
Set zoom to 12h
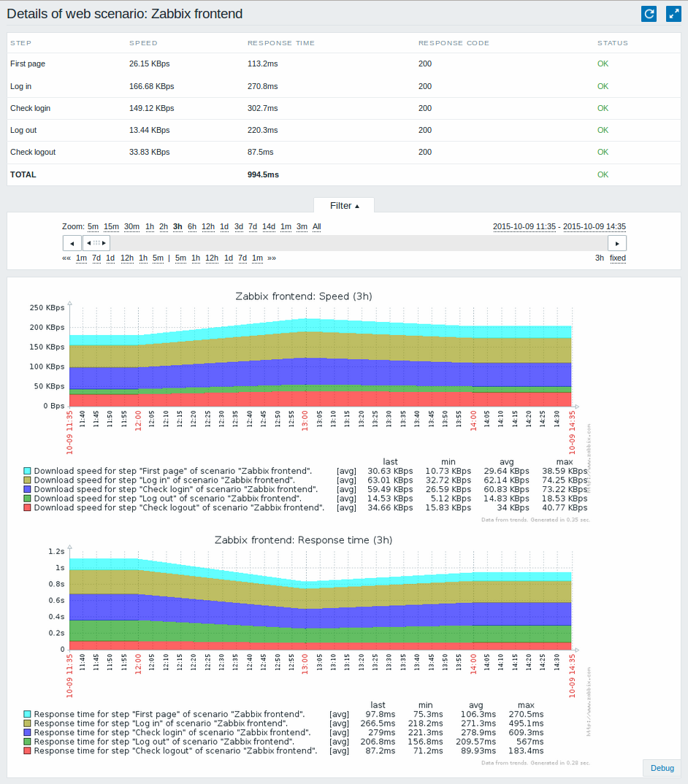[208, 226]
